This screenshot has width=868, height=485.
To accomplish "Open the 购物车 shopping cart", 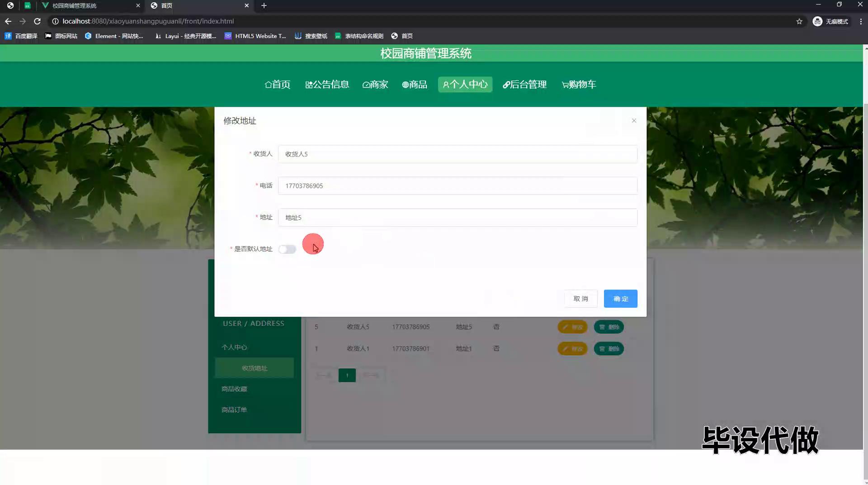I will [579, 85].
